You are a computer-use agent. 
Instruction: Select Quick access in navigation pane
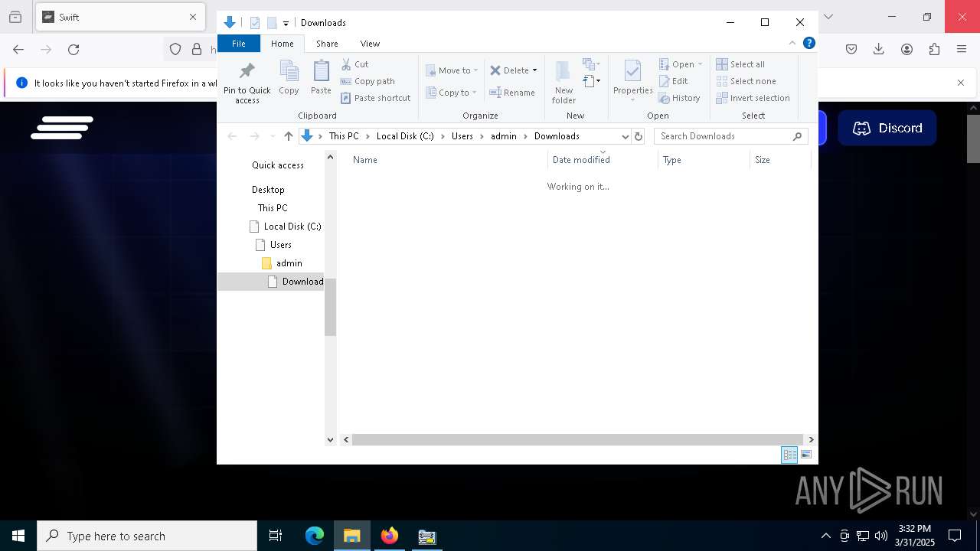278,165
